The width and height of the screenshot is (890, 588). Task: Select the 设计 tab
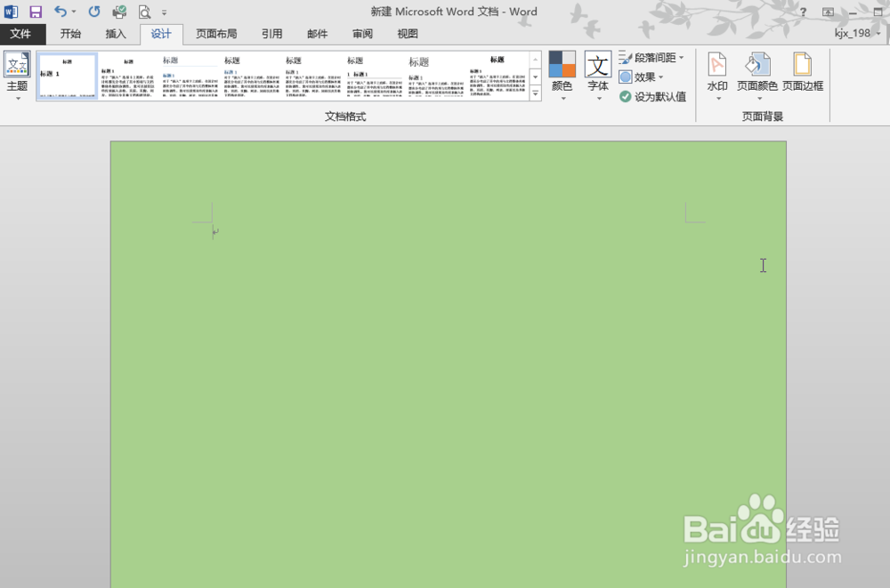161,34
